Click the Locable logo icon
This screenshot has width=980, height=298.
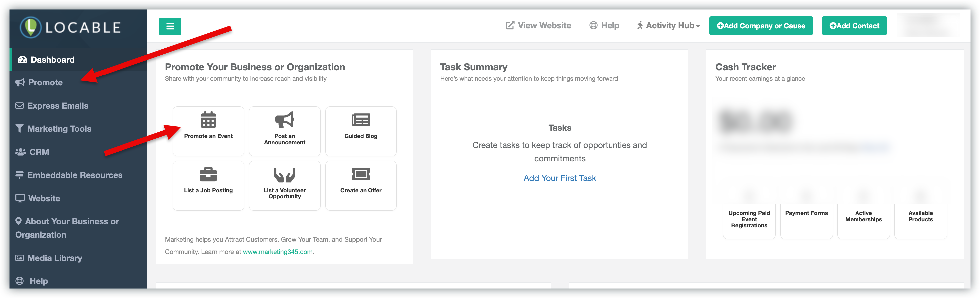pyautogui.click(x=30, y=27)
